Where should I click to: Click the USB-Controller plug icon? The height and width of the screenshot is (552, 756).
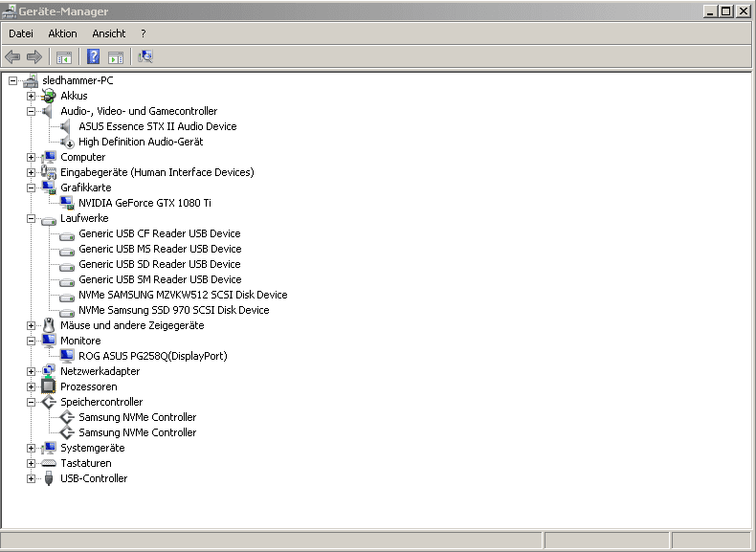[x=48, y=478]
